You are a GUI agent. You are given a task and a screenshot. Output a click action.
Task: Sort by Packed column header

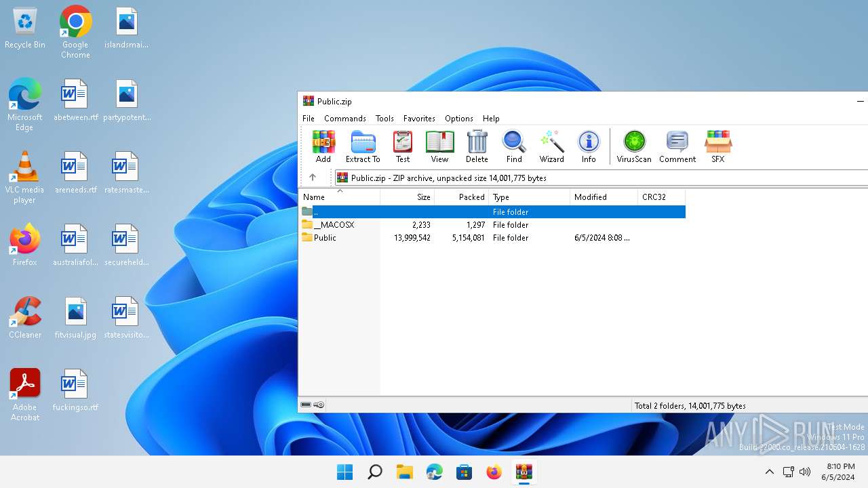pos(461,197)
